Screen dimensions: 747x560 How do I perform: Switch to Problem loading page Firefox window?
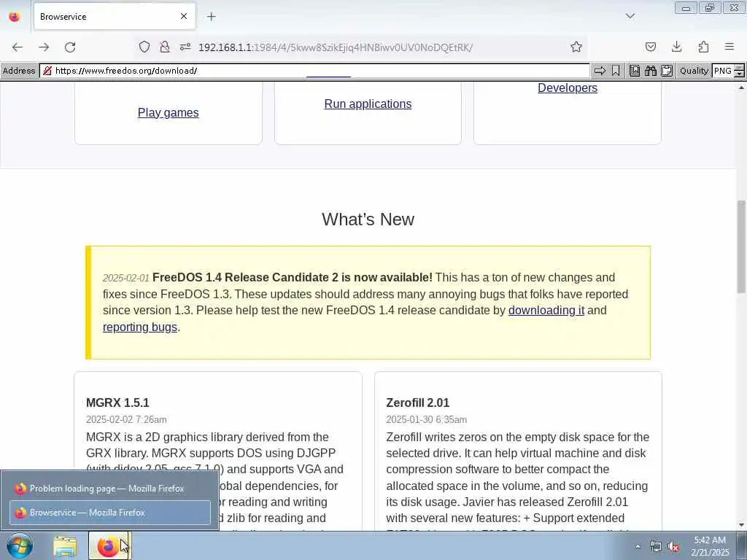[x=110, y=489]
